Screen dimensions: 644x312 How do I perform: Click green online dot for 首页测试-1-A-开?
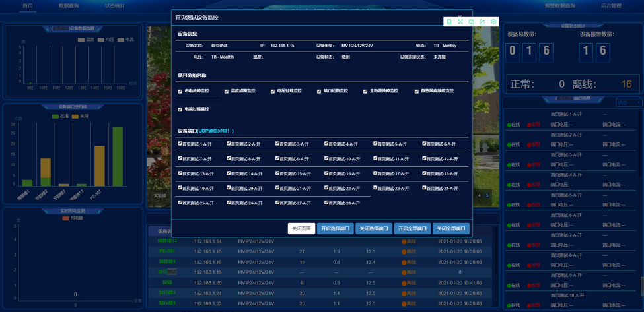(x=509, y=125)
